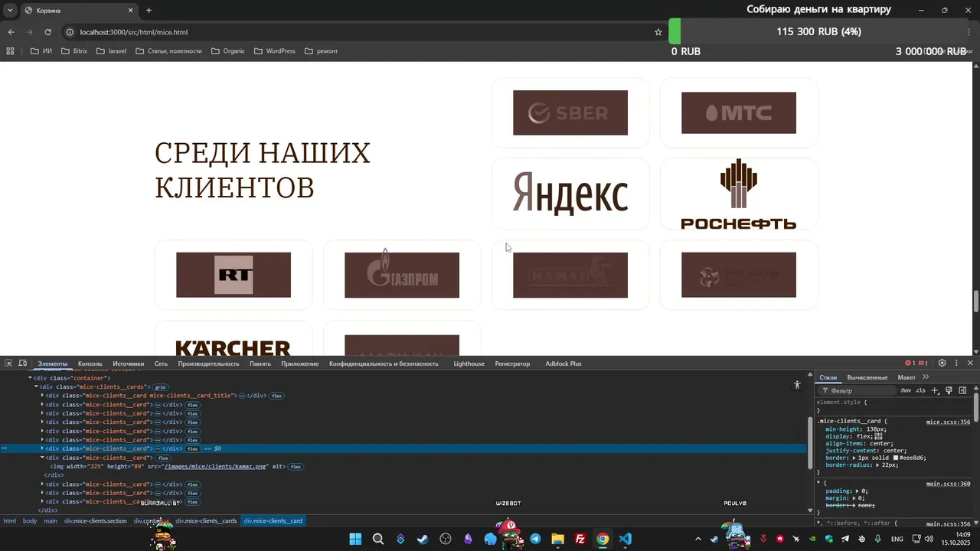This screenshot has height=551, width=980.
Task: Open the #eee8d6 border color swatch
Action: pyautogui.click(x=897, y=458)
